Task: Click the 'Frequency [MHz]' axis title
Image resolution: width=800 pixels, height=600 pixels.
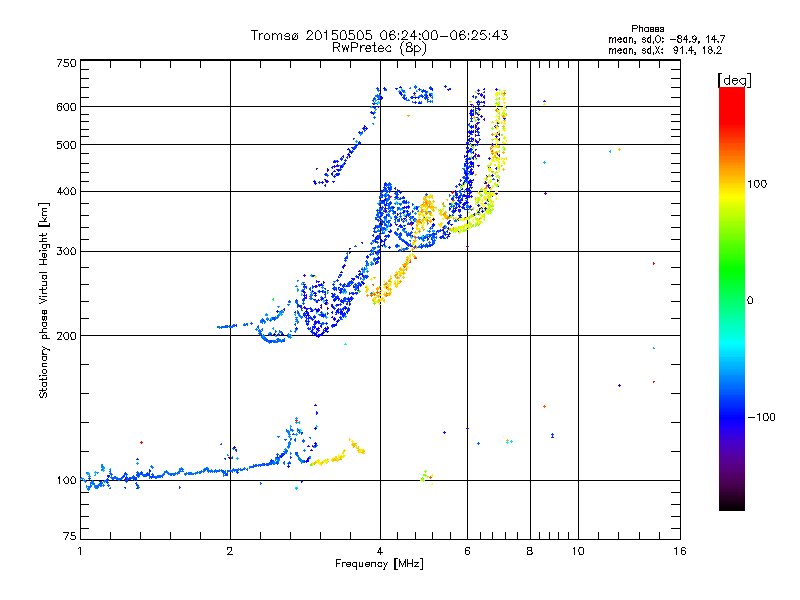Action: click(x=379, y=564)
